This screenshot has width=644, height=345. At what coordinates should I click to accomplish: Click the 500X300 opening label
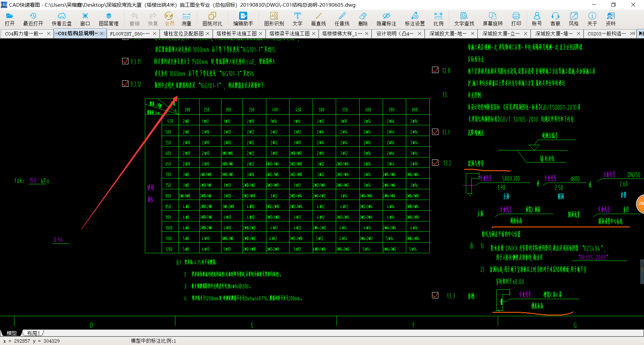coord(511,179)
